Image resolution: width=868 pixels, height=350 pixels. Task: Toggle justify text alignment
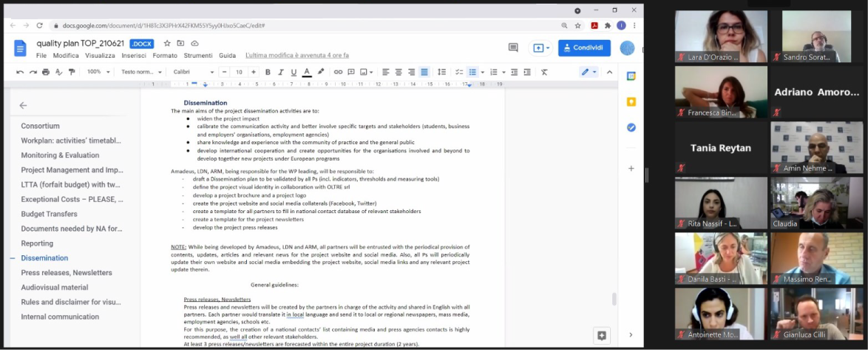click(424, 72)
